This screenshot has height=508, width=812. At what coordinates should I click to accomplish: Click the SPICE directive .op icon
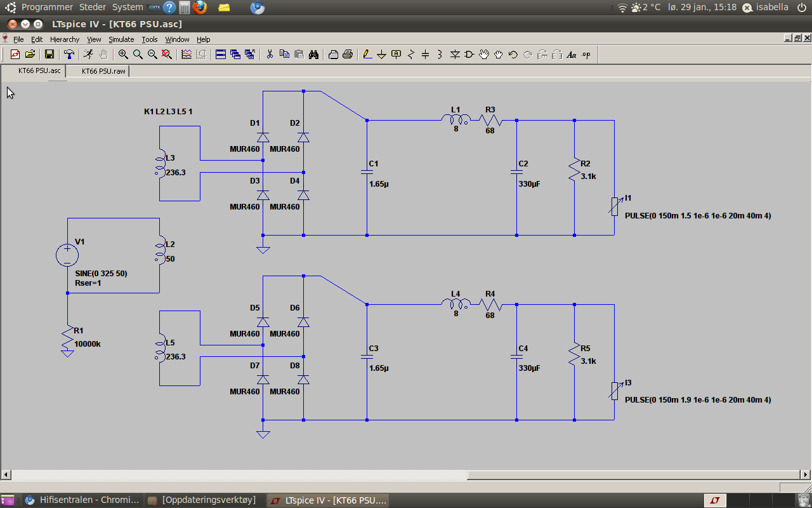(586, 55)
